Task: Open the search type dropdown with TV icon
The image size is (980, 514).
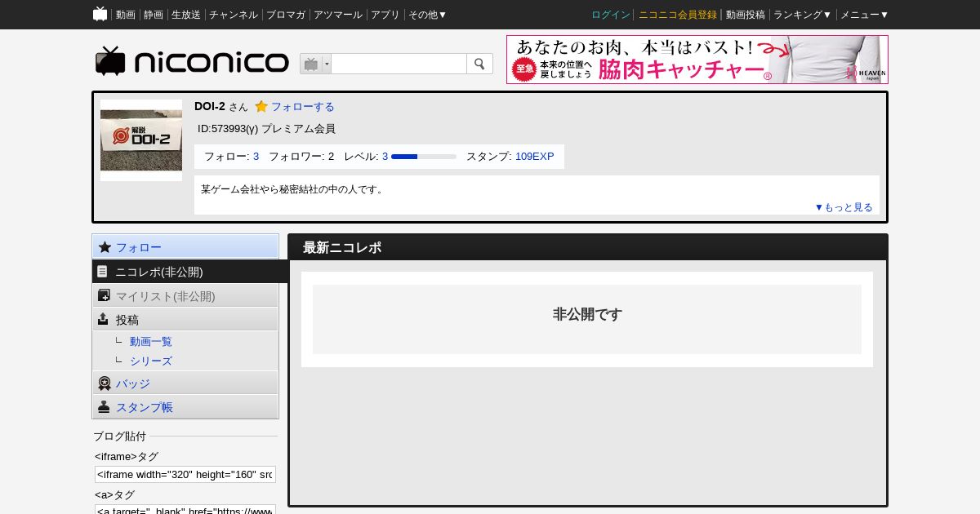Action: click(315, 64)
